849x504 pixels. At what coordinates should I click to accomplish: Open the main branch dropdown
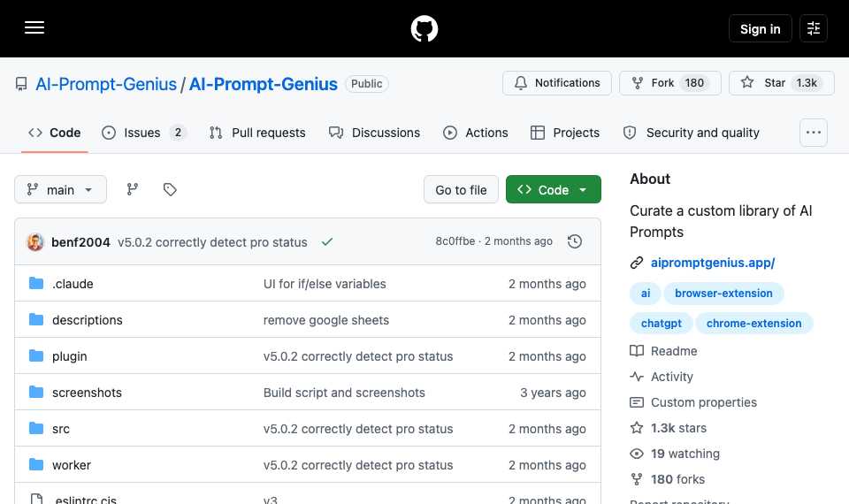coord(61,189)
